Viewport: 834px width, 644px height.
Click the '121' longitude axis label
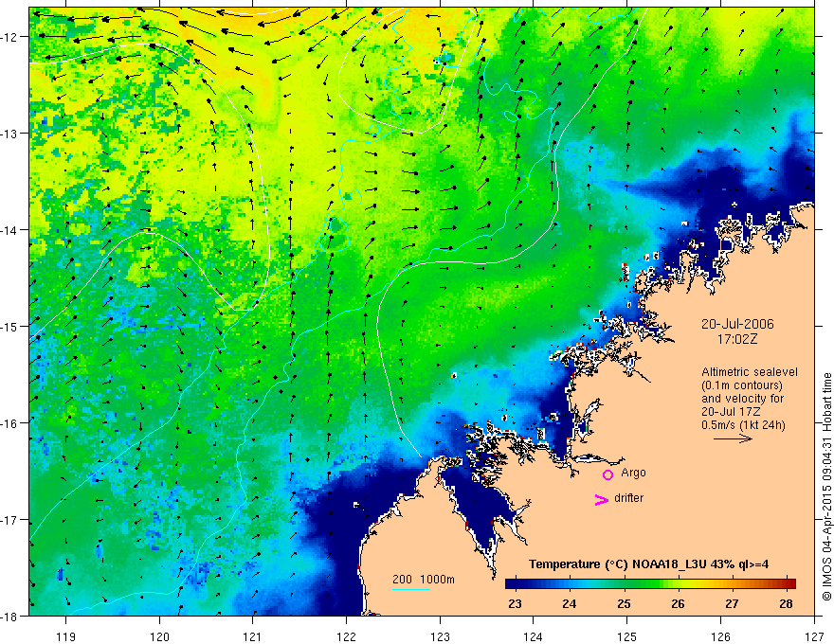(253, 636)
